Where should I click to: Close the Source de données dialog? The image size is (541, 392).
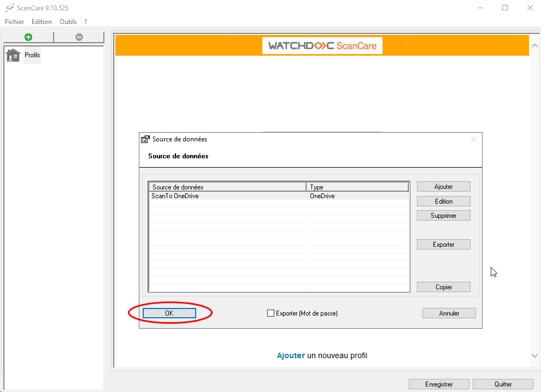[473, 139]
